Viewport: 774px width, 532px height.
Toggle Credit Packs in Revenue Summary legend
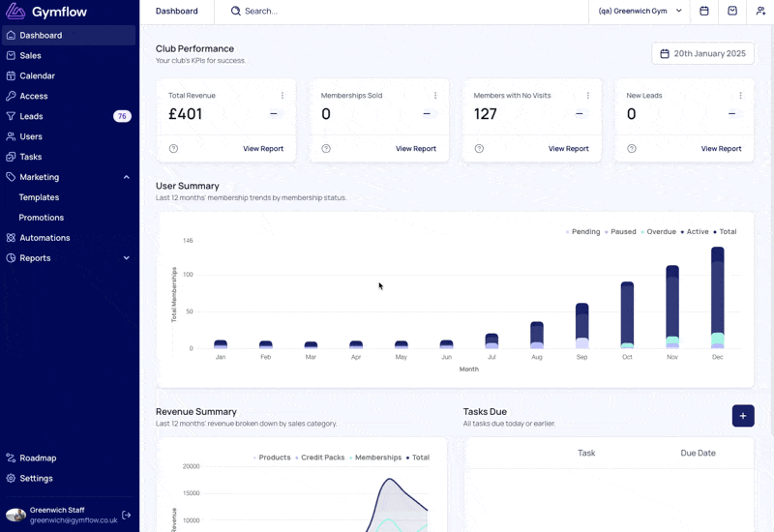(x=322, y=458)
